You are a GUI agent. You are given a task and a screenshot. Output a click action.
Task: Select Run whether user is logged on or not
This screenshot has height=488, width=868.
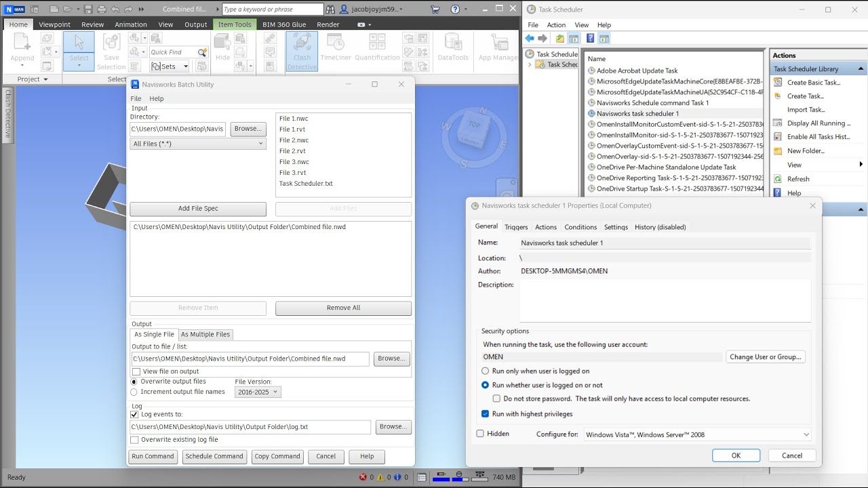pos(485,385)
